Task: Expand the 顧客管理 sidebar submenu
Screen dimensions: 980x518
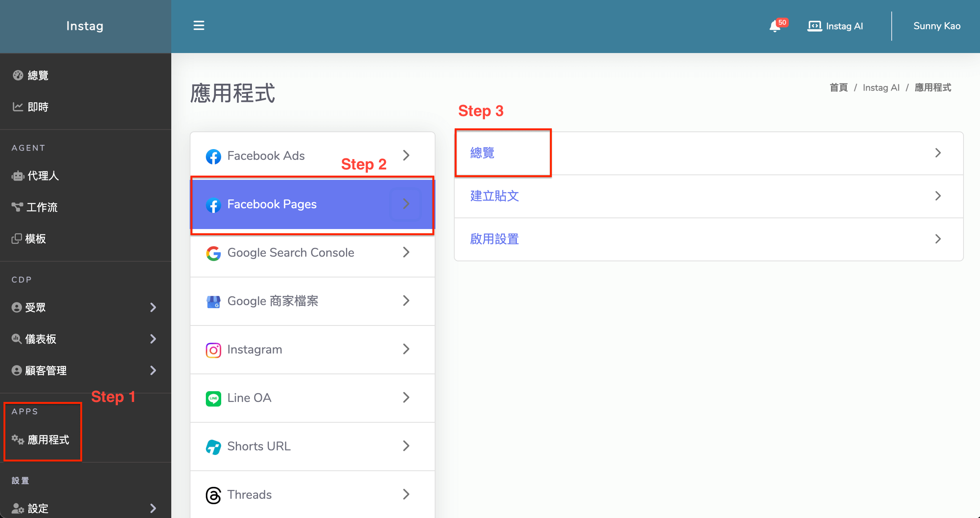Action: pos(153,370)
